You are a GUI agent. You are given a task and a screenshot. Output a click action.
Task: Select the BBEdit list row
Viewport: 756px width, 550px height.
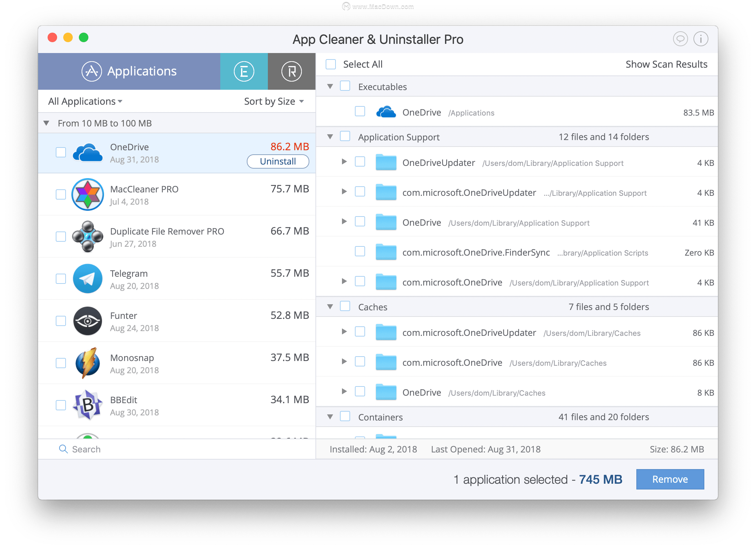tap(177, 405)
